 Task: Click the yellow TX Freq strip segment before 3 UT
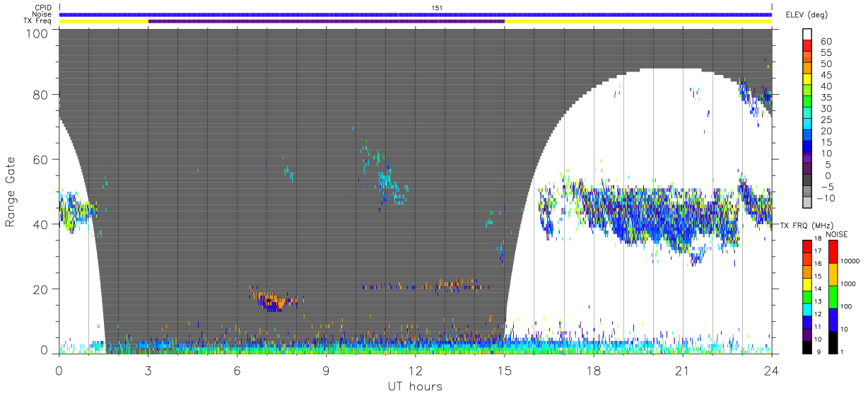pos(104,21)
